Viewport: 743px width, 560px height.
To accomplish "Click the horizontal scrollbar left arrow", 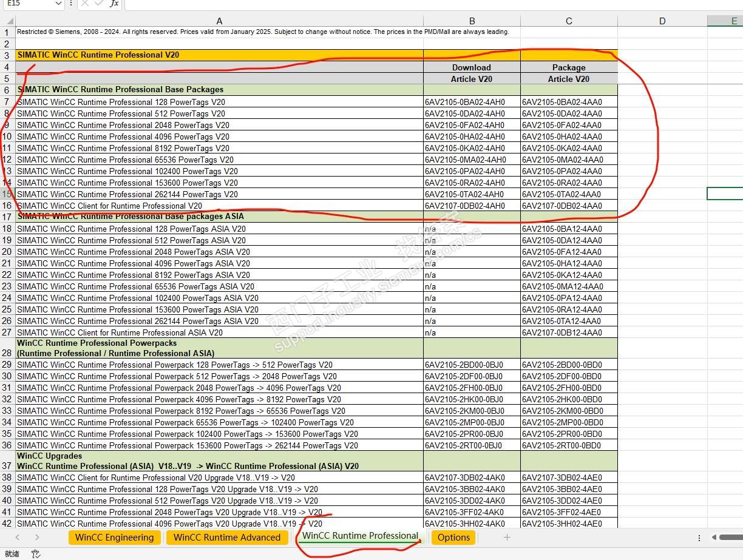I will point(714,537).
